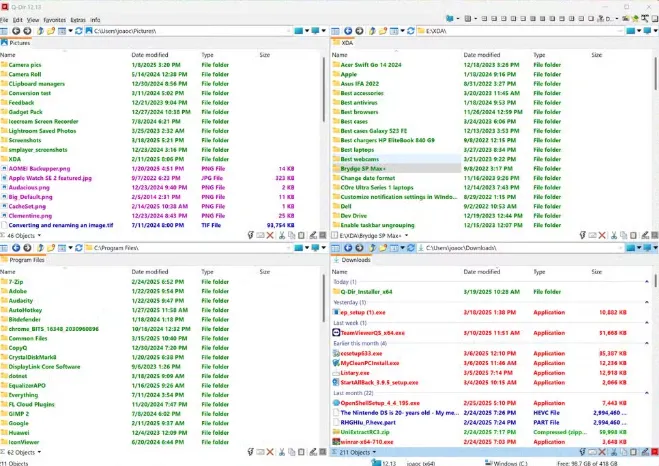Select TeamViewerQS_x64.exe in Downloads
The width and height of the screenshot is (659, 466).
tap(372, 333)
